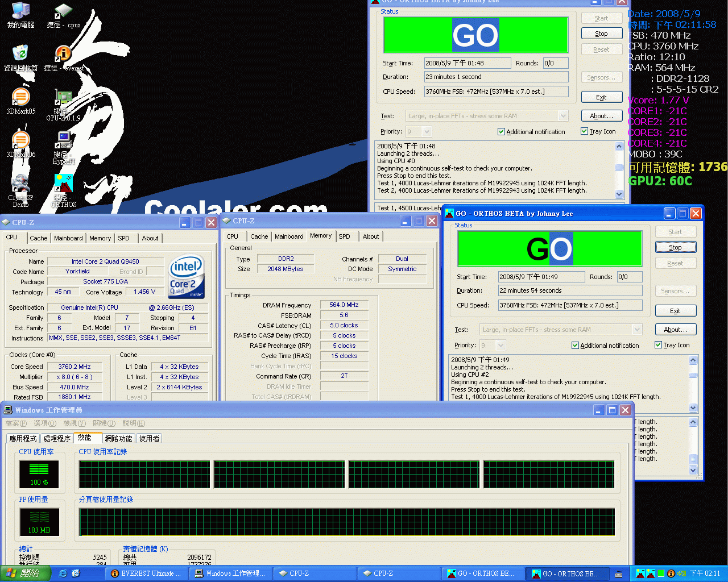Click Exit in the CPU #0 ORTHOS window
The width and height of the screenshot is (728, 582).
coord(602,97)
